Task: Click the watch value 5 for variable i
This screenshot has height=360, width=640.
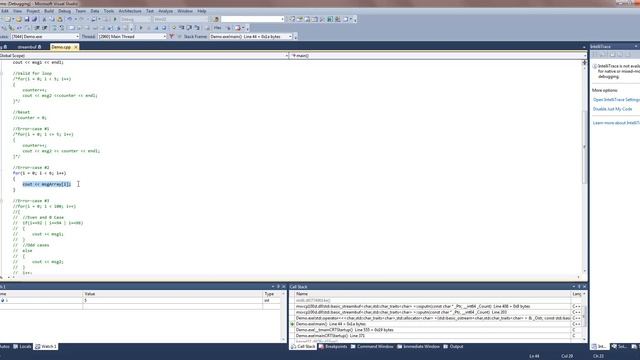Action: pos(173,300)
